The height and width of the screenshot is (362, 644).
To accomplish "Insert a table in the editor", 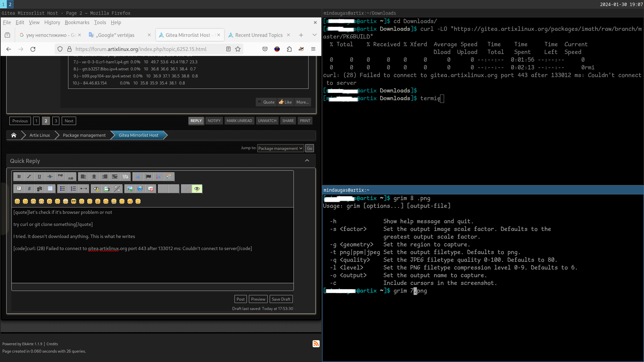I will click(50, 189).
